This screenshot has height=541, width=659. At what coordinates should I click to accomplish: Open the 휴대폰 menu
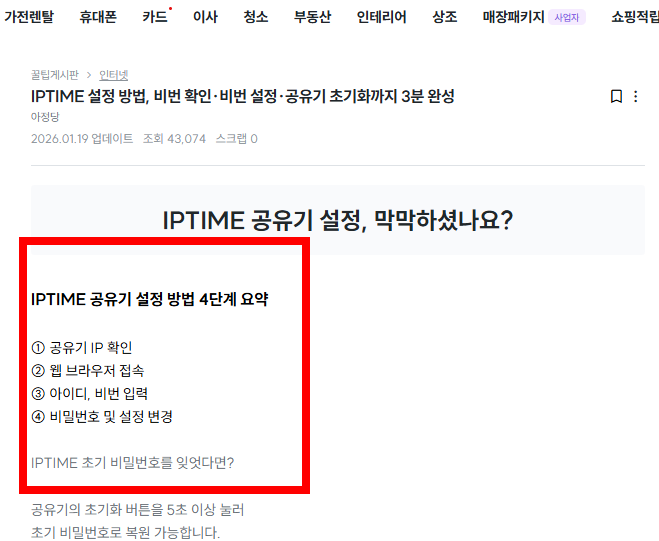pos(98,16)
